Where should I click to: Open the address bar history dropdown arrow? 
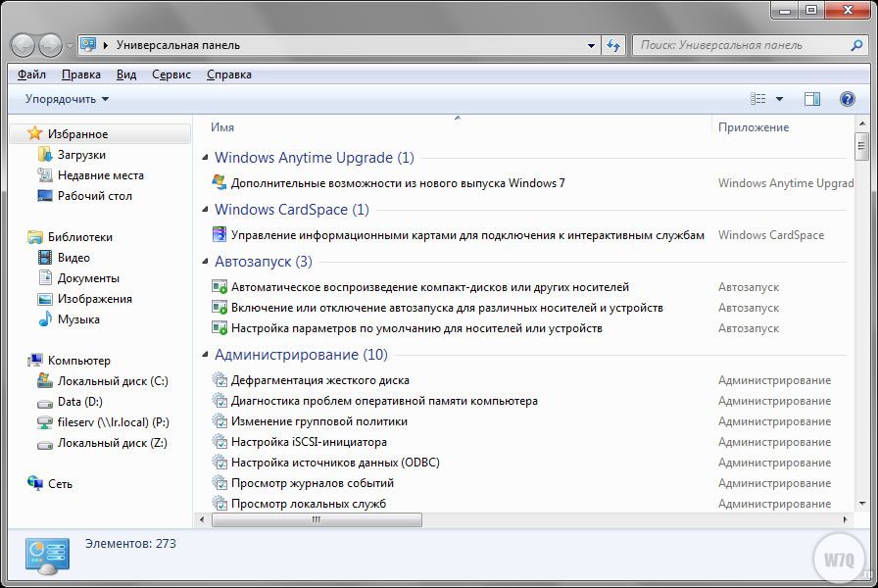(591, 45)
